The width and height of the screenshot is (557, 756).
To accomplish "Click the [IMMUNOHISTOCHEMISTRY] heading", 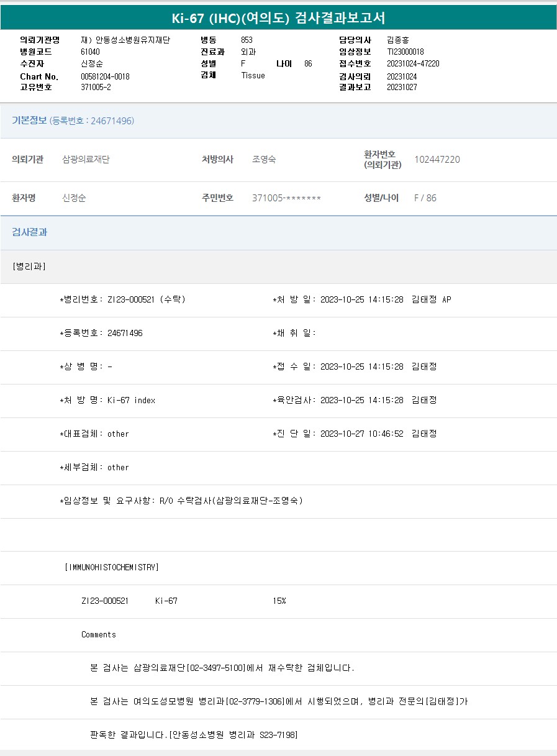I will (112, 567).
